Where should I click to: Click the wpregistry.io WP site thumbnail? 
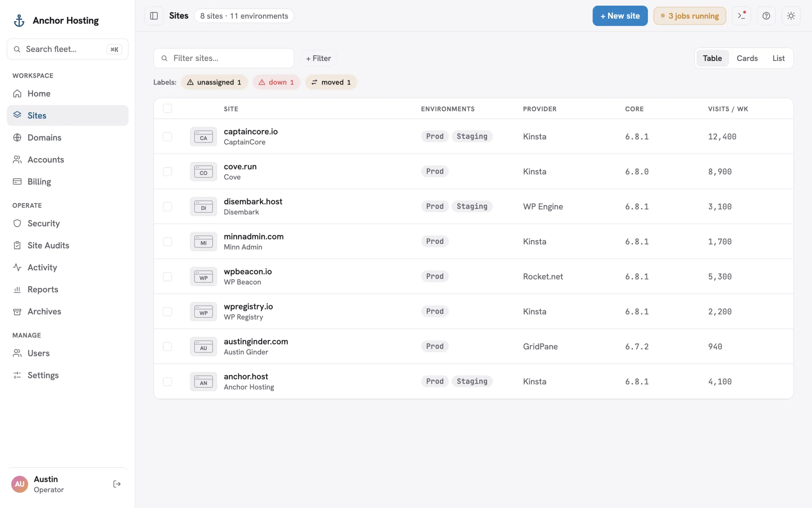[203, 311]
